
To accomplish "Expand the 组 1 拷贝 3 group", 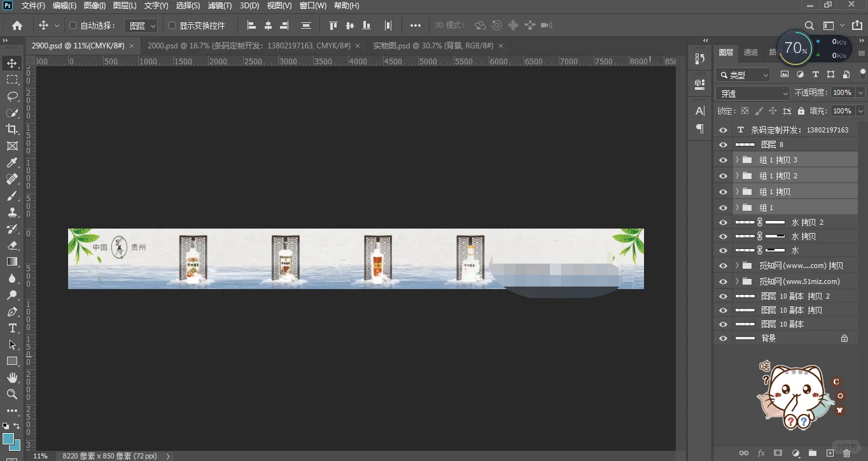I will click(737, 160).
